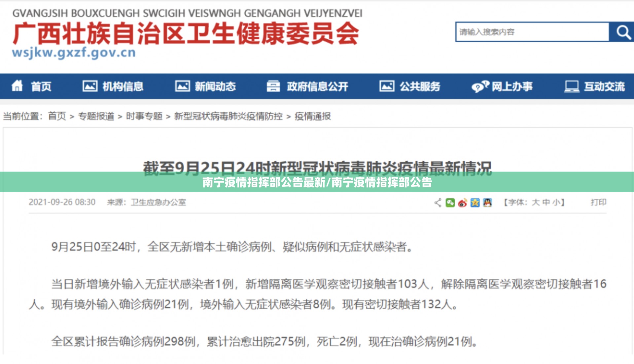Click the 打印 print link
Image resolution: width=634 pixels, height=364 pixels.
point(598,202)
